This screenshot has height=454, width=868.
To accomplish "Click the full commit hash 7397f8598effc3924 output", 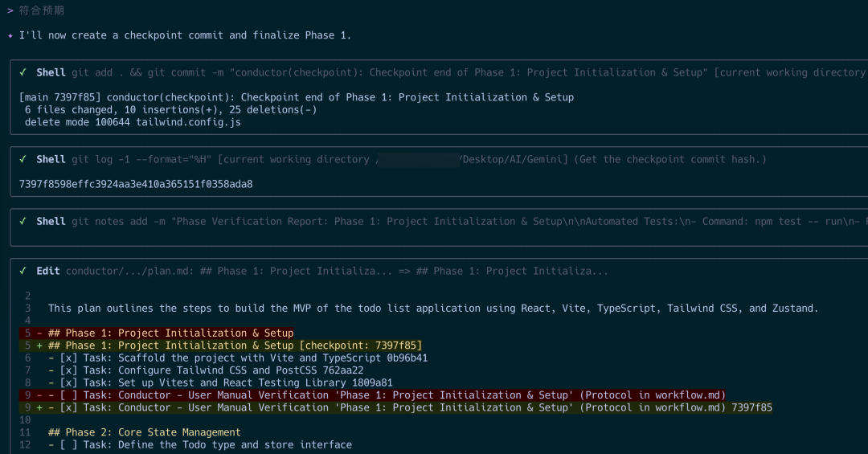I will [x=136, y=184].
